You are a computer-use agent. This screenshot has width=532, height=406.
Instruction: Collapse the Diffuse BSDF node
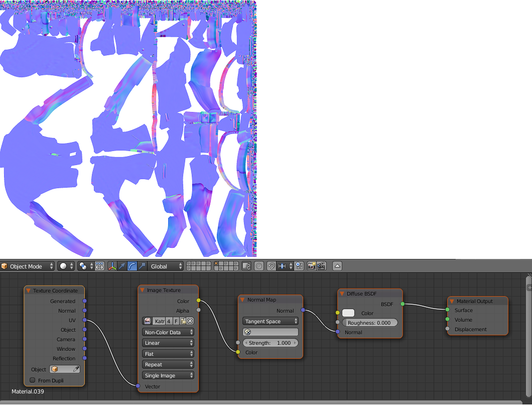(342, 294)
